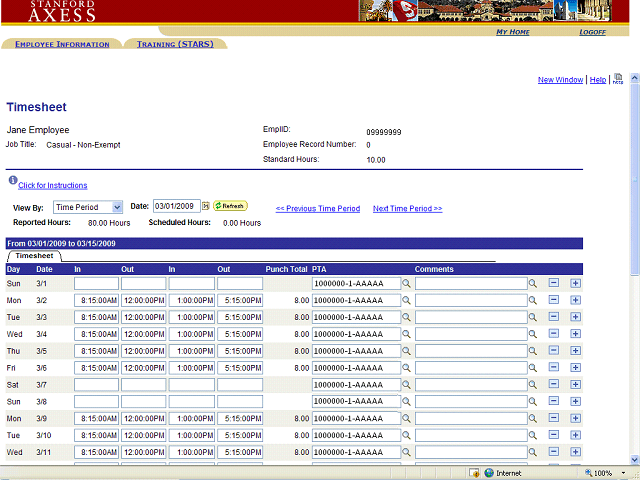Click the first In time field for Sun 3/1
This screenshot has width=640, height=480.
coord(96,284)
